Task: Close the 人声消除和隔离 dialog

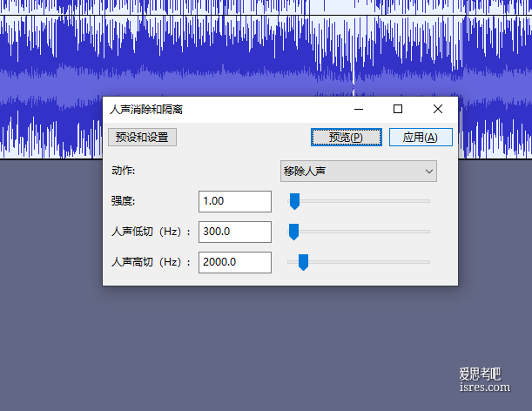Action: pyautogui.click(x=438, y=110)
